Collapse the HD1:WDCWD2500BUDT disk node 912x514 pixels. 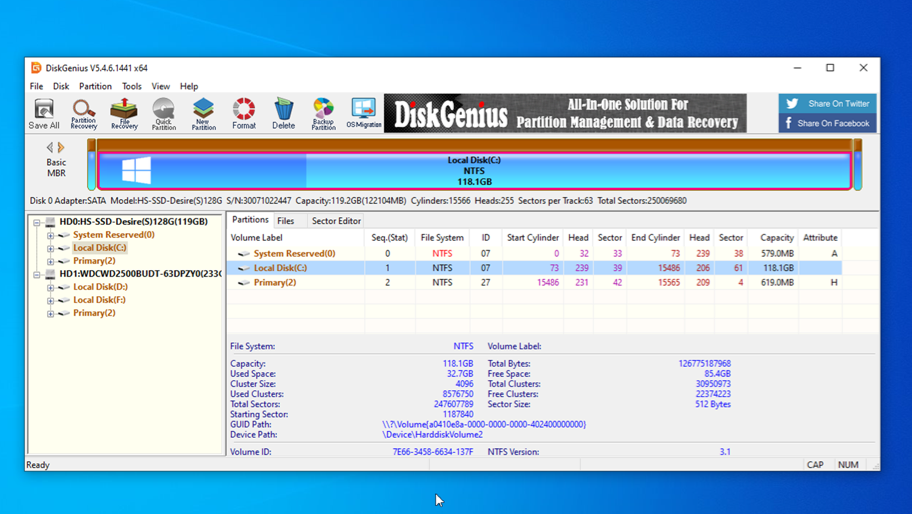[37, 274]
